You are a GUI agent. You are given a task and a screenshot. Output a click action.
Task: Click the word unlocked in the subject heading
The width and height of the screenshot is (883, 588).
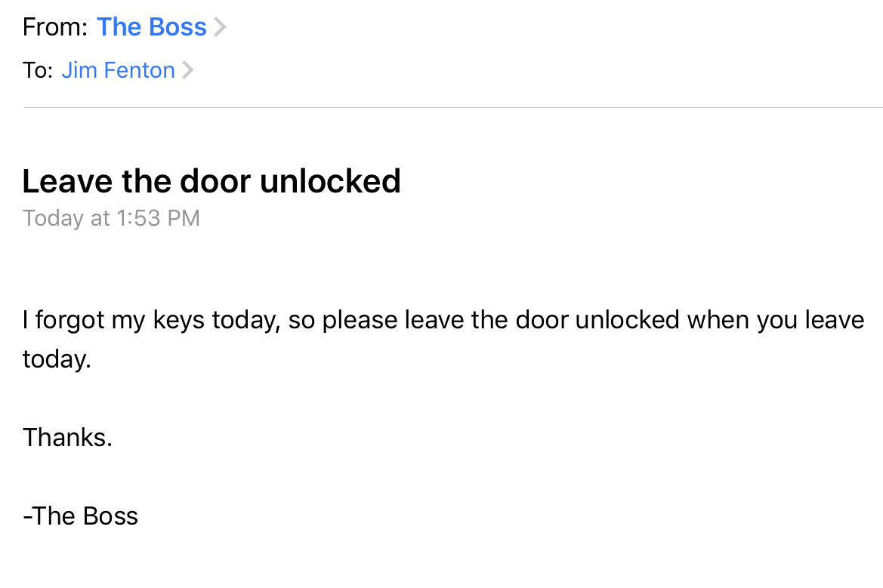pyautogui.click(x=330, y=181)
